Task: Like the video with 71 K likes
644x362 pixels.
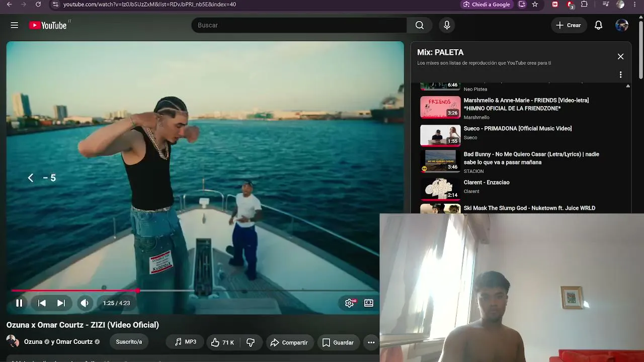Action: [x=222, y=342]
